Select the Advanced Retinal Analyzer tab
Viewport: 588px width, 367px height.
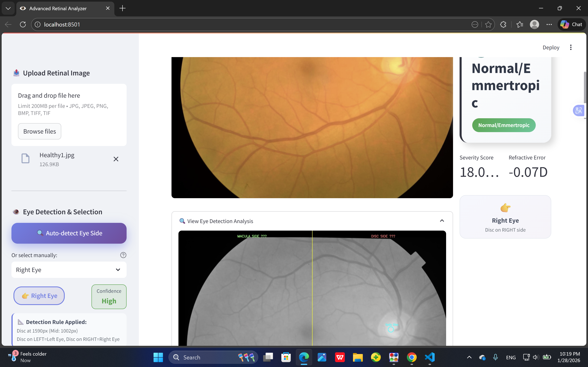(58, 8)
